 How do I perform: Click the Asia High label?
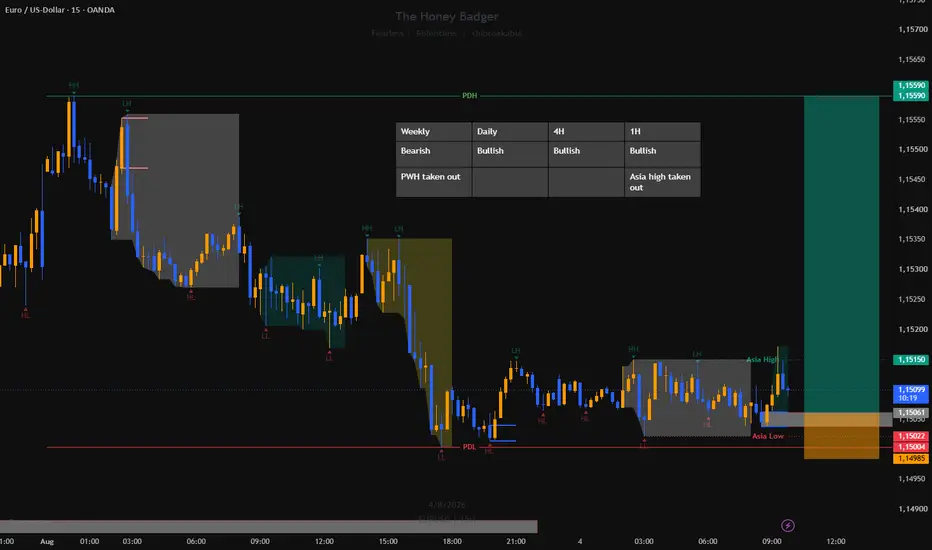pos(762,360)
